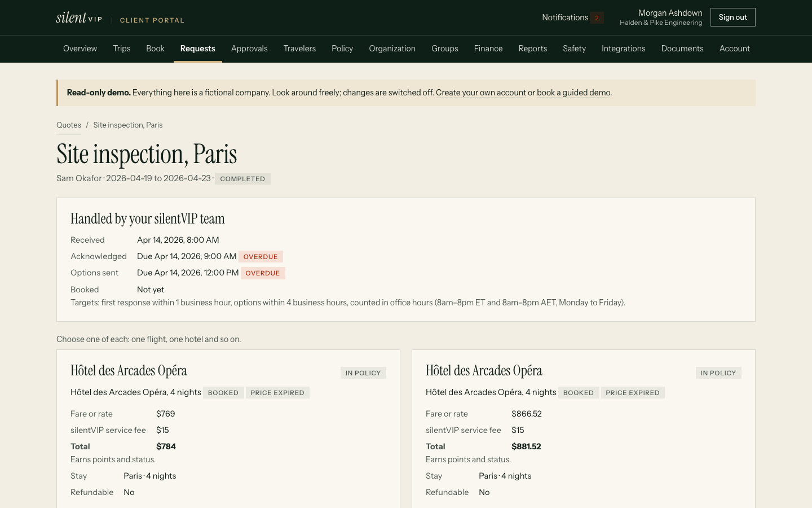Click the 'Handled by your silentVIP team' heading
Image resolution: width=812 pixels, height=508 pixels.
tap(148, 218)
